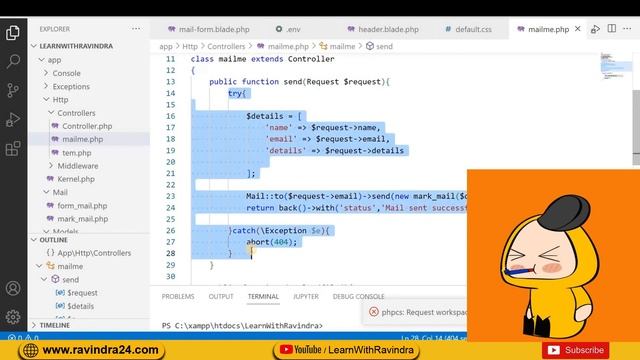Collapse the LEARNWITHRAVINDRA root folder
Viewport: 640px width, 360px height.
coord(76,46)
